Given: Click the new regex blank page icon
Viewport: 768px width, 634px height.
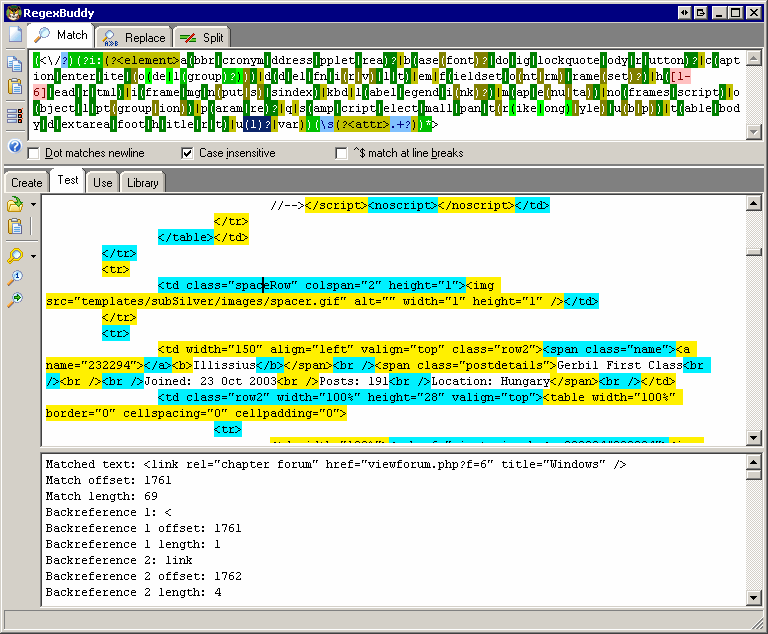Looking at the screenshot, I should [x=15, y=34].
